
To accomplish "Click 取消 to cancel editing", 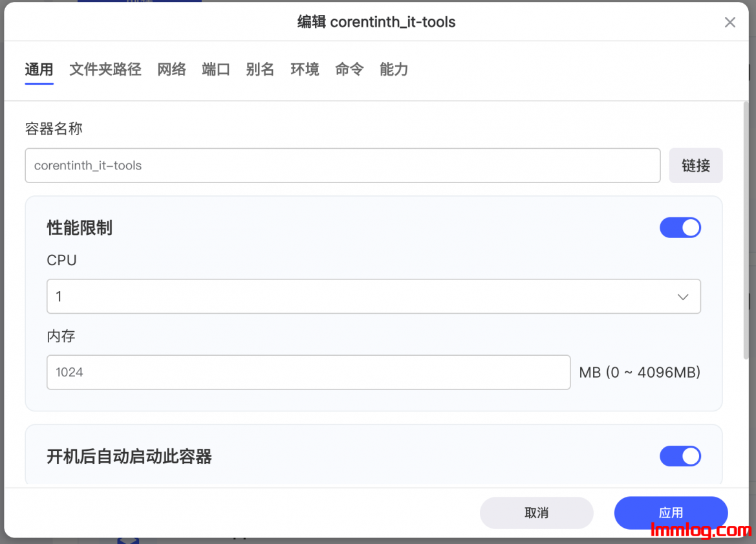I will tap(537, 512).
